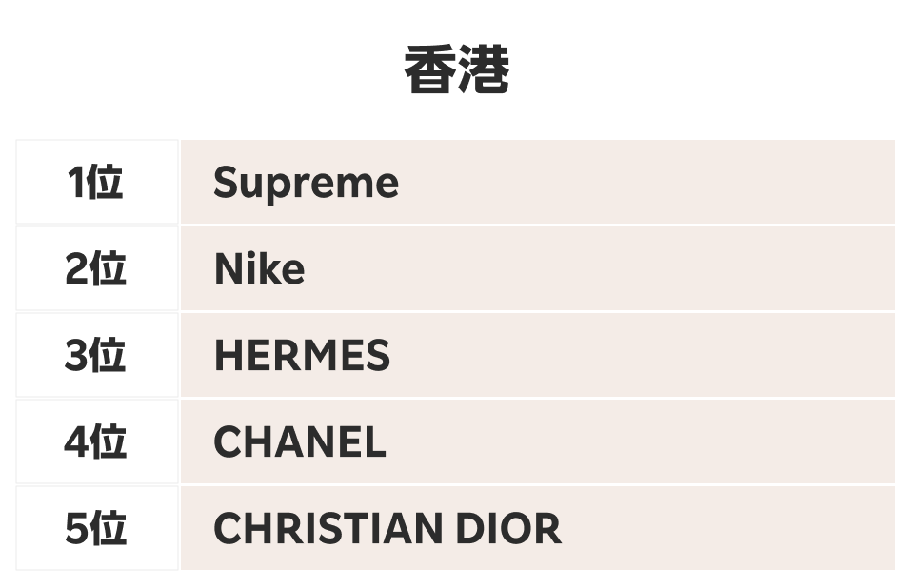Select the 5位 rank cell
The image size is (914, 588).
[96, 529]
